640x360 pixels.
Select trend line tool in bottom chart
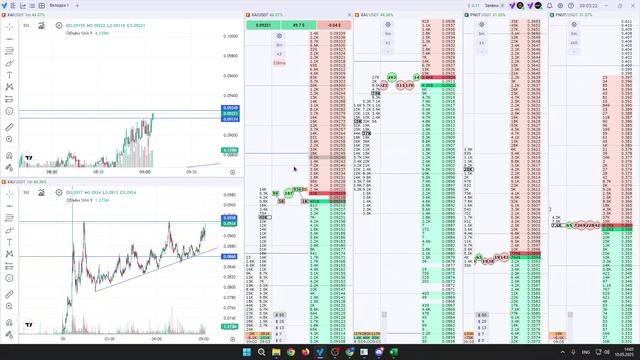9,206
